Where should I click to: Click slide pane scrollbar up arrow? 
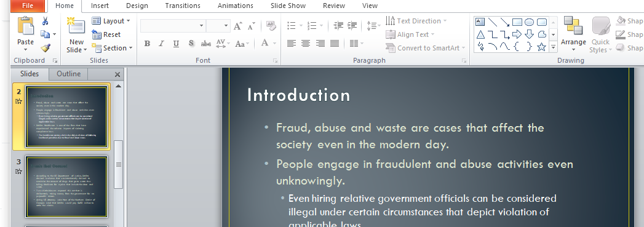[x=118, y=86]
